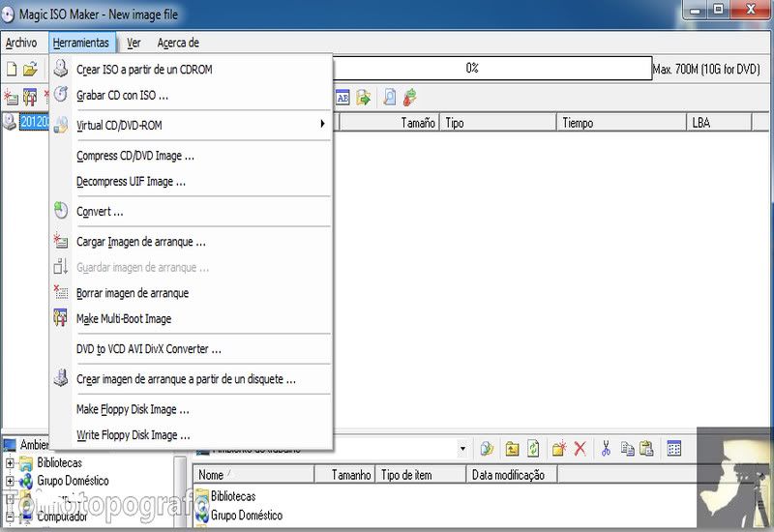Select 'DVD to VCD AVI DivX Converter ...'

tap(191, 348)
